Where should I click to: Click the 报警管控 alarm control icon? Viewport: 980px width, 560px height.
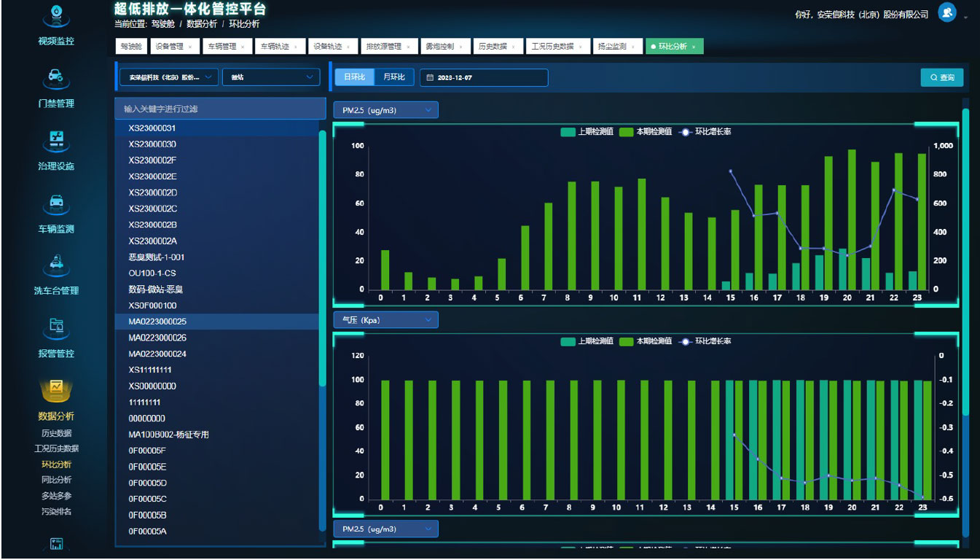56,327
